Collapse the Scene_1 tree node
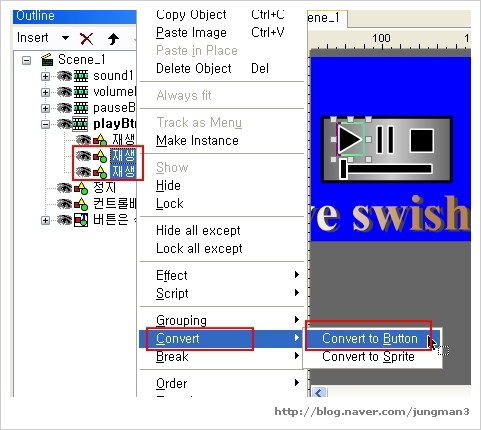The height and width of the screenshot is (430, 481). 26,60
